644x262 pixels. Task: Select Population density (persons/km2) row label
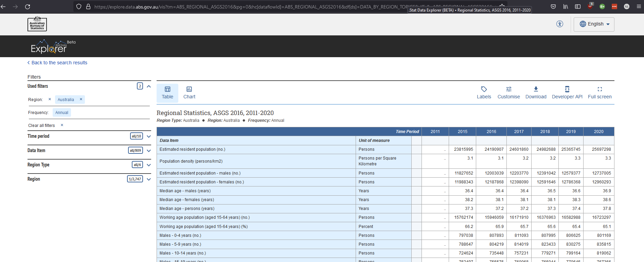191,161
